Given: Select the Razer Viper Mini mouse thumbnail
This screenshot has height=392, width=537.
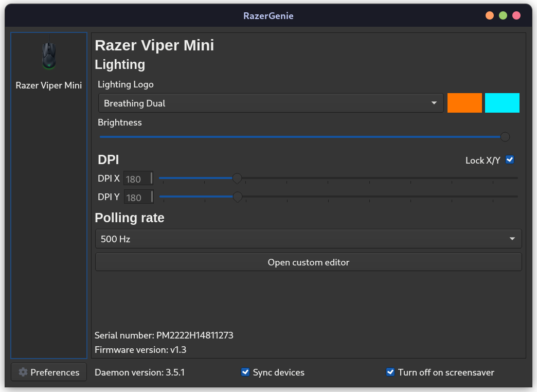Looking at the screenshot, I should 48,56.
